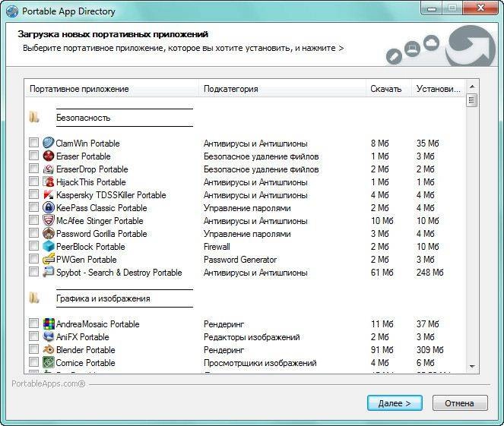Click the Firewall subcategory text
The width and height of the screenshot is (504, 426).
pyautogui.click(x=217, y=247)
